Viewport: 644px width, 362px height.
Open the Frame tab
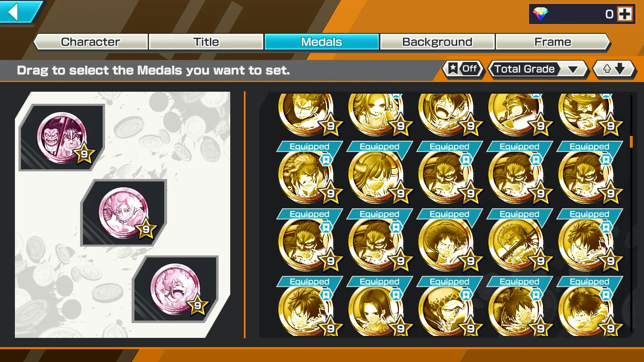tap(553, 42)
